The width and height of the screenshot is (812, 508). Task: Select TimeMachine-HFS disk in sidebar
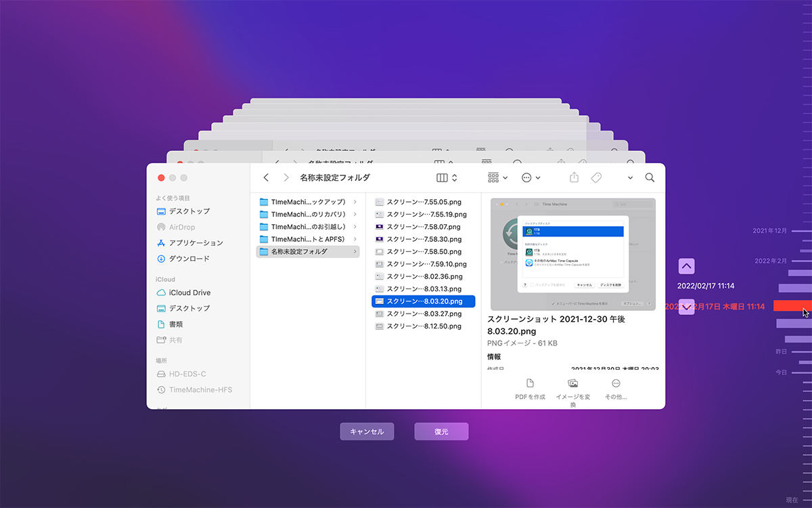(x=194, y=389)
